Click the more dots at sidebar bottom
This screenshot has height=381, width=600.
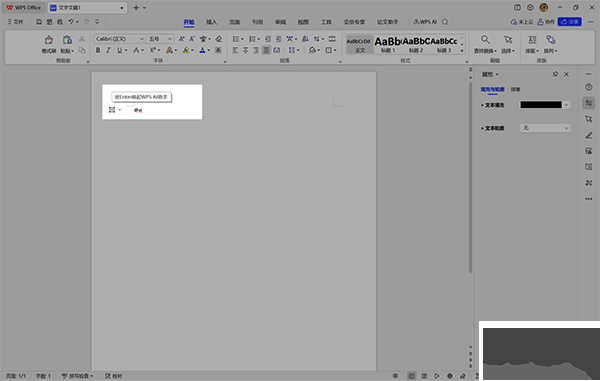(589, 199)
